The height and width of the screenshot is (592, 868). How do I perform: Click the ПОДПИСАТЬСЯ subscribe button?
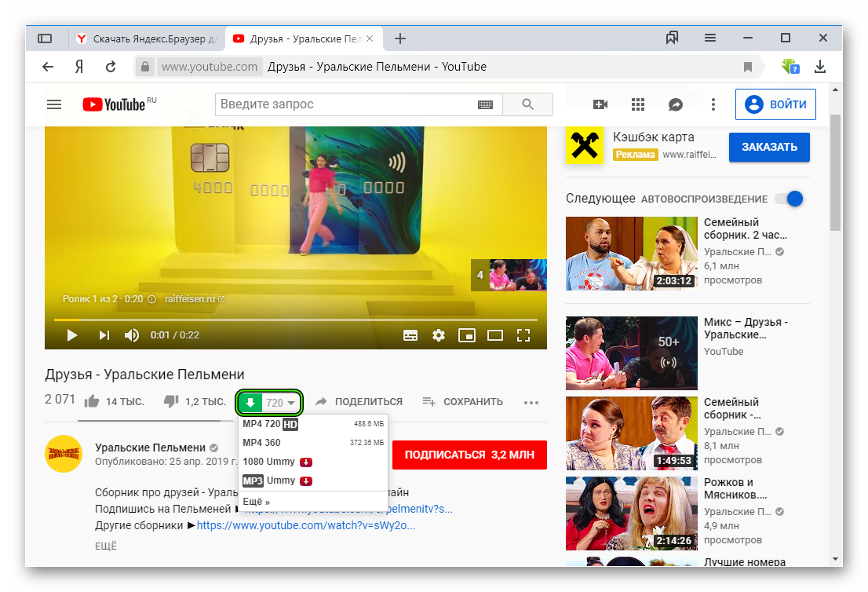(x=469, y=455)
